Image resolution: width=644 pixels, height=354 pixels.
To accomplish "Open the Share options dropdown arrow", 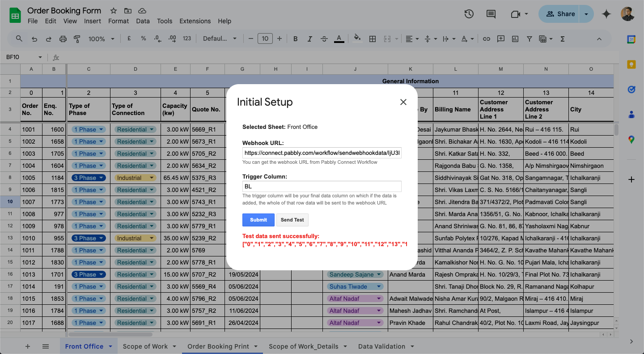I will [586, 14].
